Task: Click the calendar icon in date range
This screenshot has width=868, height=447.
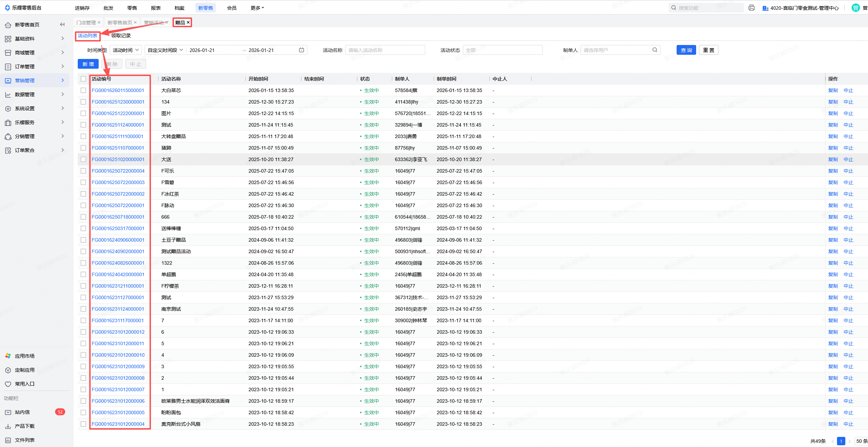Action: tap(302, 50)
